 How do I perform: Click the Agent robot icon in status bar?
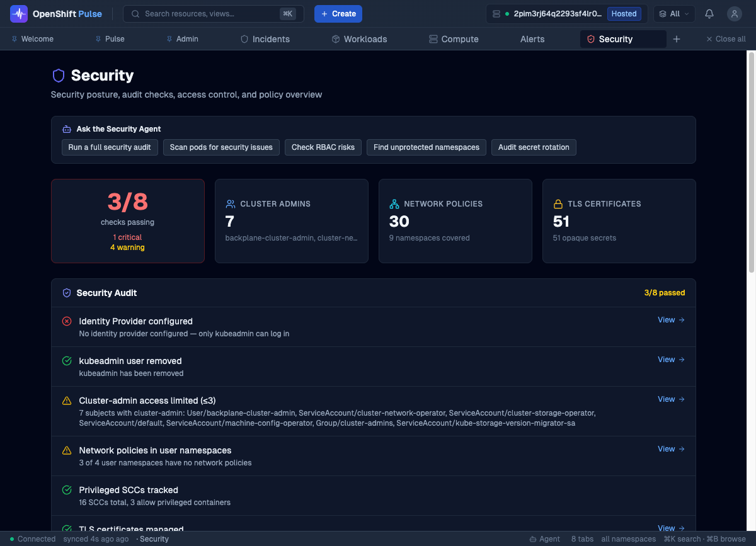[x=533, y=539]
